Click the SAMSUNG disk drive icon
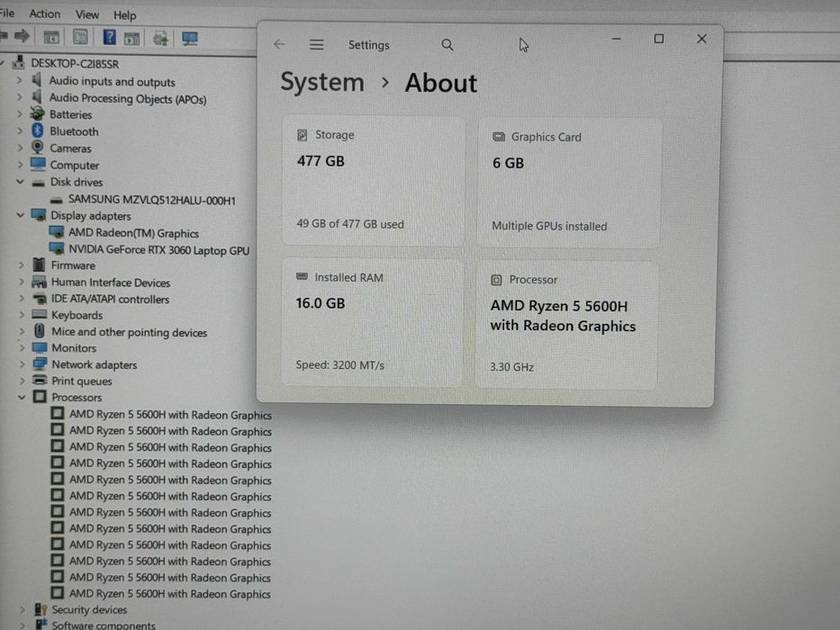Viewport: 840px width, 630px height. pyautogui.click(x=56, y=201)
